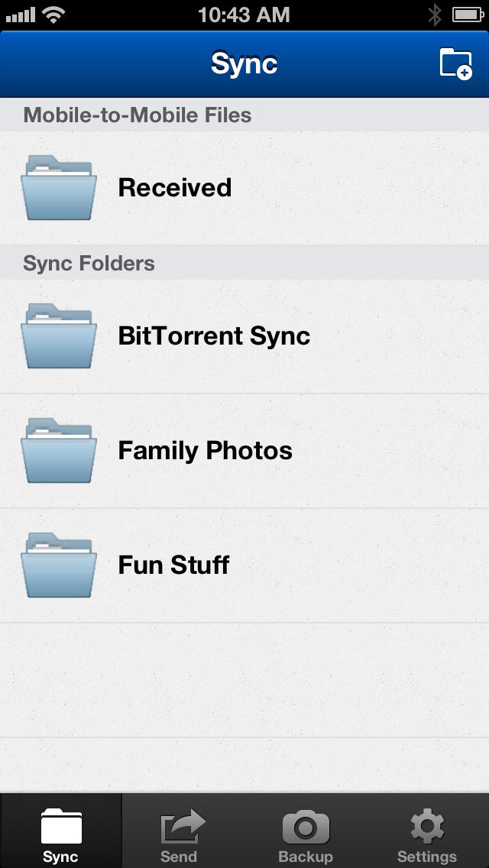489x868 pixels.
Task: Tap the Settings gear icon
Action: click(x=427, y=826)
